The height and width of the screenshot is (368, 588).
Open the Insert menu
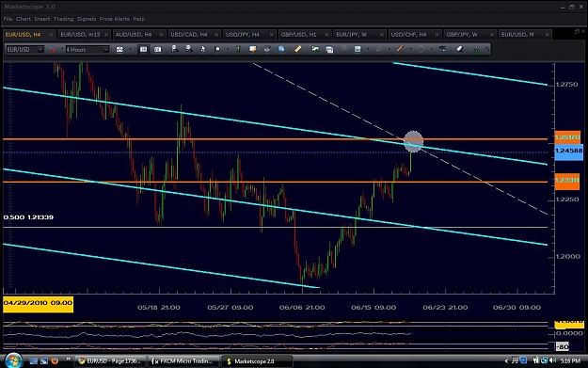[42, 19]
